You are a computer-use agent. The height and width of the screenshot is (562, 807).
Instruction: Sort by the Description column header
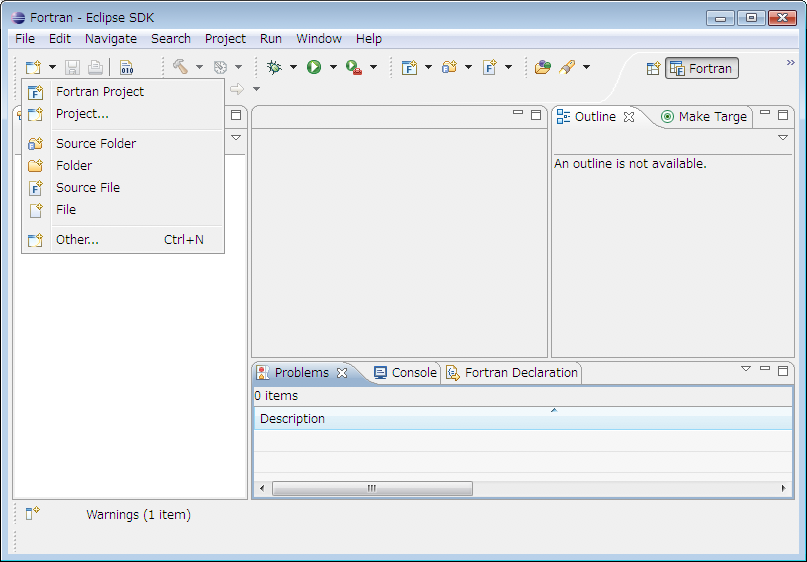click(x=523, y=418)
